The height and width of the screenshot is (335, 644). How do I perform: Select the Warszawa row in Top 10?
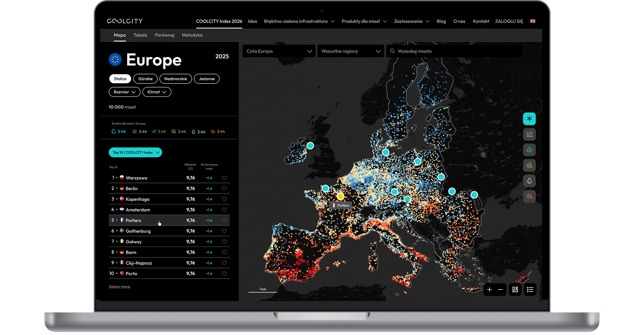point(169,178)
